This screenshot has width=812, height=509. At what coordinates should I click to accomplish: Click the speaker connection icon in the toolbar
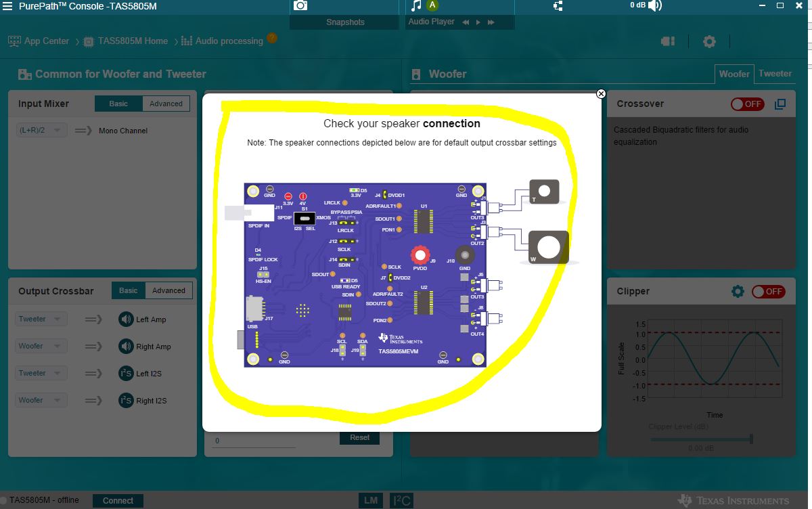[668, 41]
